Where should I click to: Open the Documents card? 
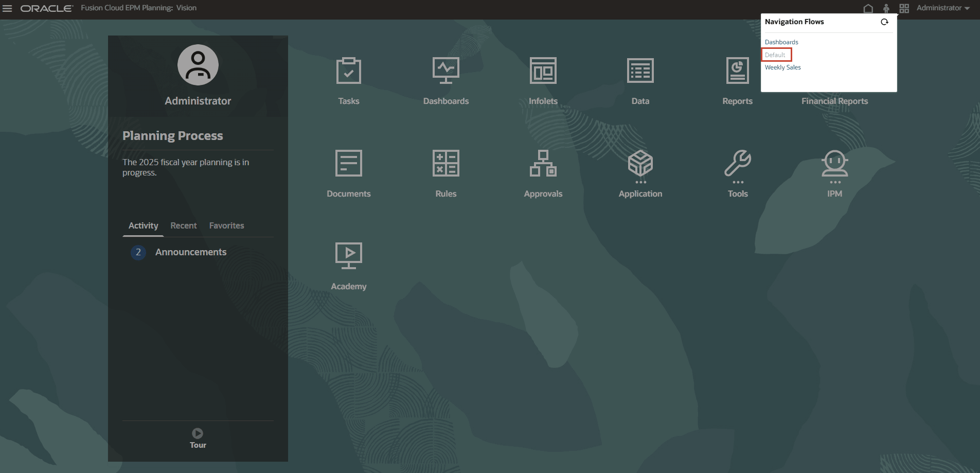point(349,174)
